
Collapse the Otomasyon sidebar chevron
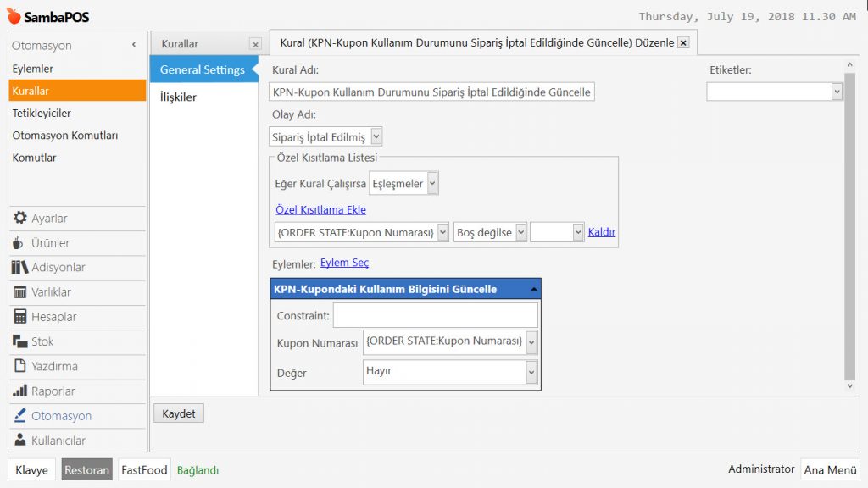click(134, 45)
